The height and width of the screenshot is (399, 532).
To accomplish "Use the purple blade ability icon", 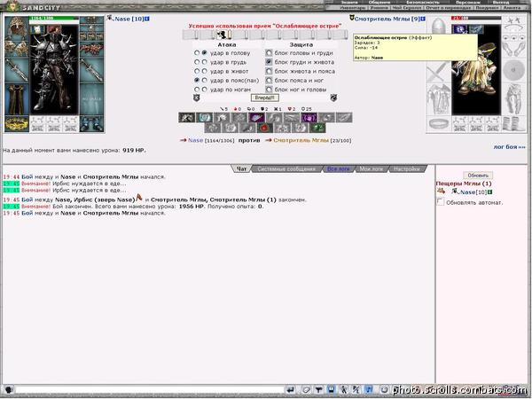I will click(x=256, y=117).
